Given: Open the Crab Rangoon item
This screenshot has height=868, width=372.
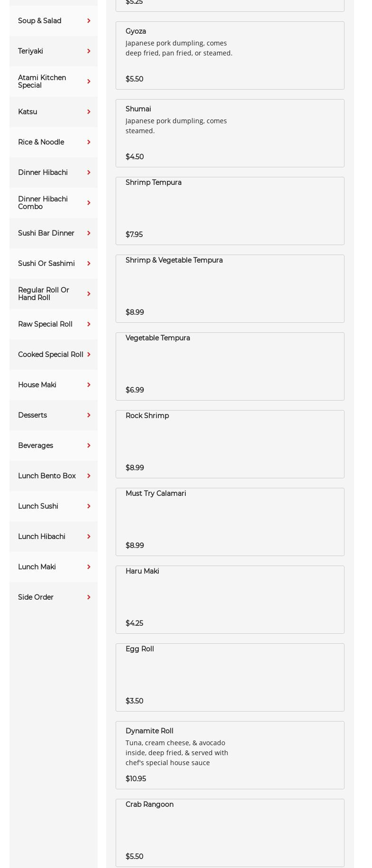Looking at the screenshot, I should (x=230, y=833).
